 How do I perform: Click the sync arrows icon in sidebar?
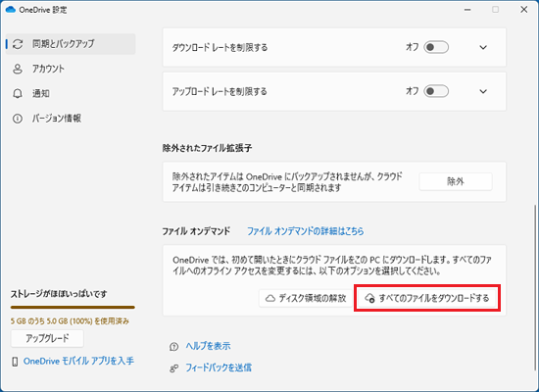pyautogui.click(x=18, y=44)
